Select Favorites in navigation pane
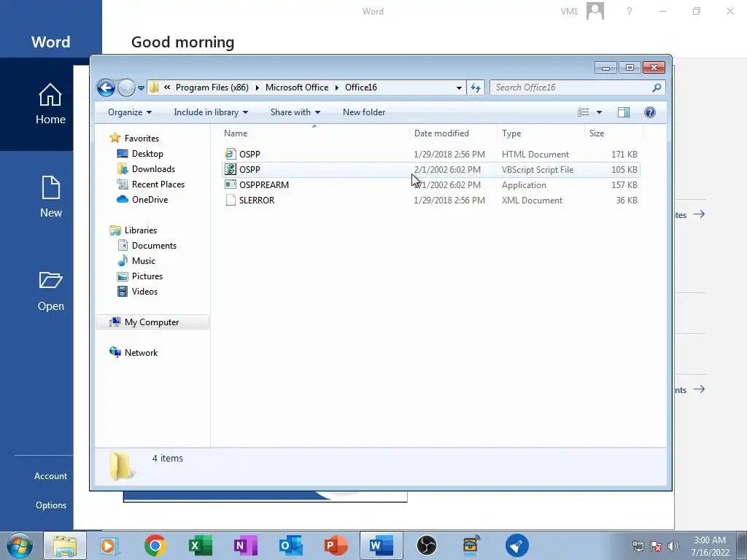This screenshot has width=747, height=560. tap(142, 139)
